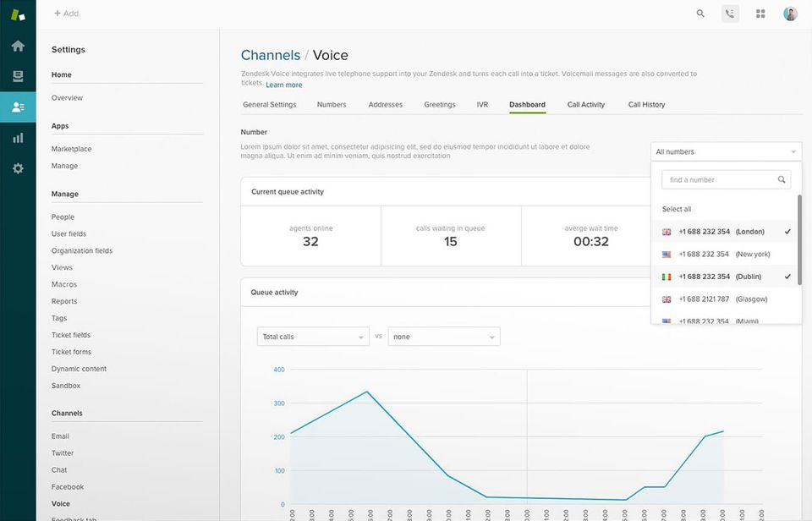Open User fields settings
This screenshot has height=521, width=812.
click(69, 234)
